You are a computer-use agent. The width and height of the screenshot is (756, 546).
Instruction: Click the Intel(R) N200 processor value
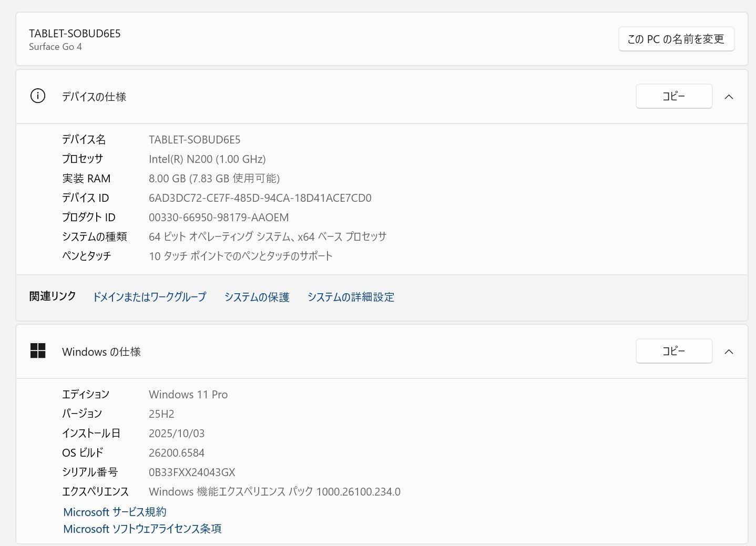(207, 159)
